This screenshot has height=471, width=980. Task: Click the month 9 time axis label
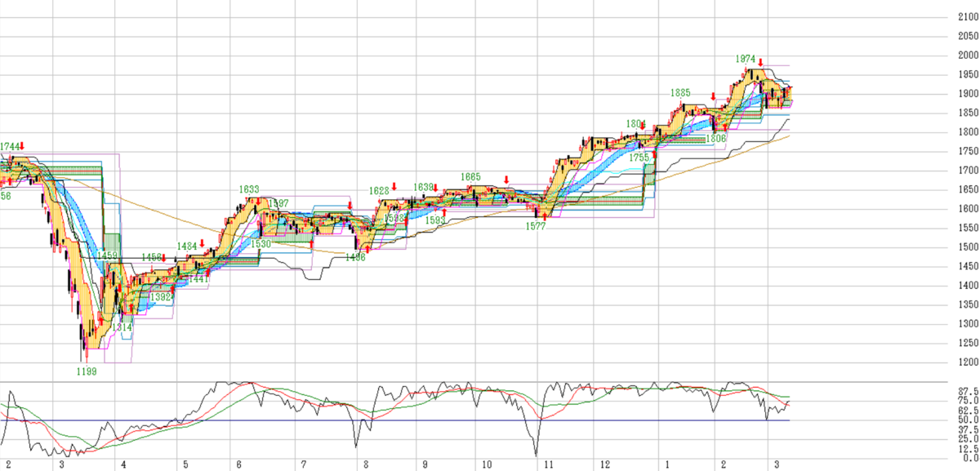click(x=425, y=464)
